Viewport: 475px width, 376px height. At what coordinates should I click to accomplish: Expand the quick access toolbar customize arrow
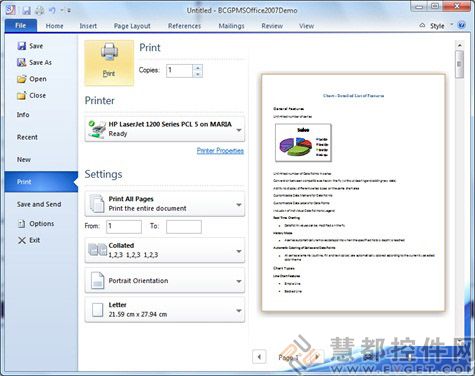coord(69,11)
